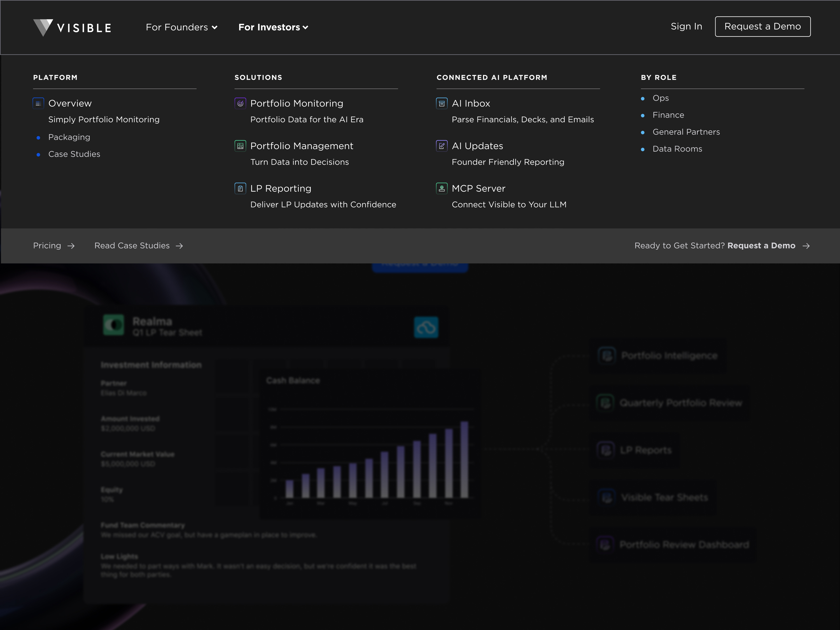Open the Sign In link
This screenshot has height=630, width=840.
pyautogui.click(x=686, y=26)
